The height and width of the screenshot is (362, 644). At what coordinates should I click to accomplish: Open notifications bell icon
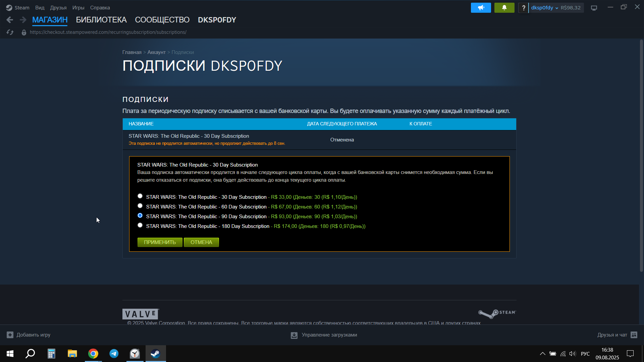[x=504, y=8]
